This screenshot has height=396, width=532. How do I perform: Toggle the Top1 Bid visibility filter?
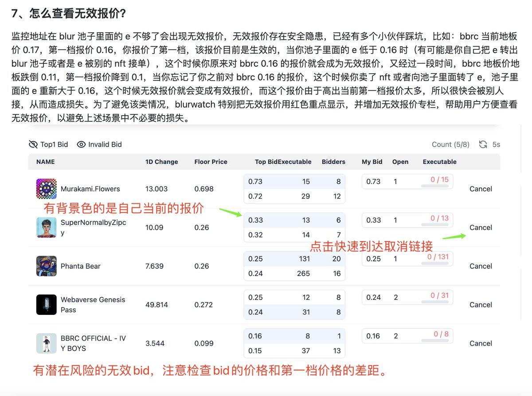(48, 144)
